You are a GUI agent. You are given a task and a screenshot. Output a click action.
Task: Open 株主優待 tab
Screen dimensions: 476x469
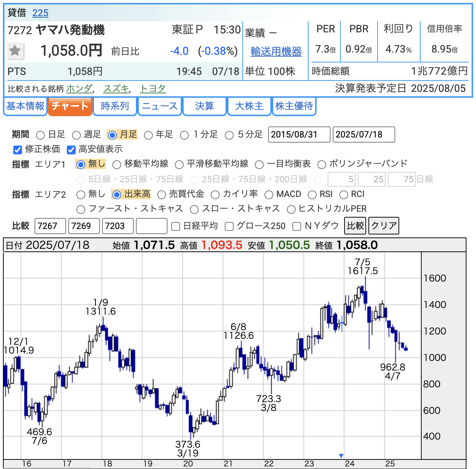pos(294,106)
